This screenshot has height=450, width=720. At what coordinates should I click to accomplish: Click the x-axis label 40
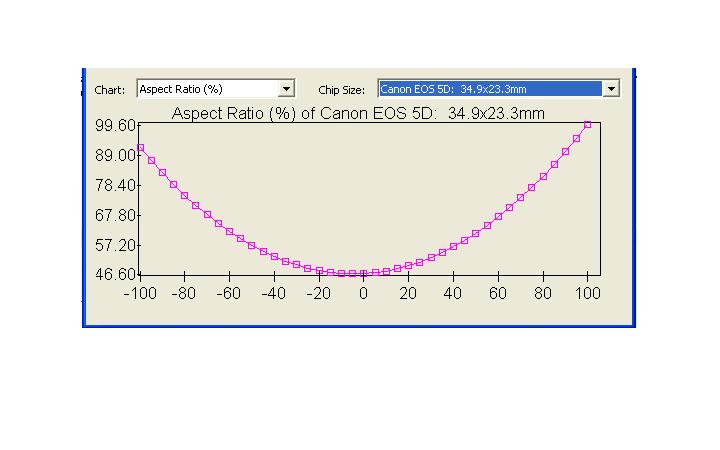pos(453,293)
